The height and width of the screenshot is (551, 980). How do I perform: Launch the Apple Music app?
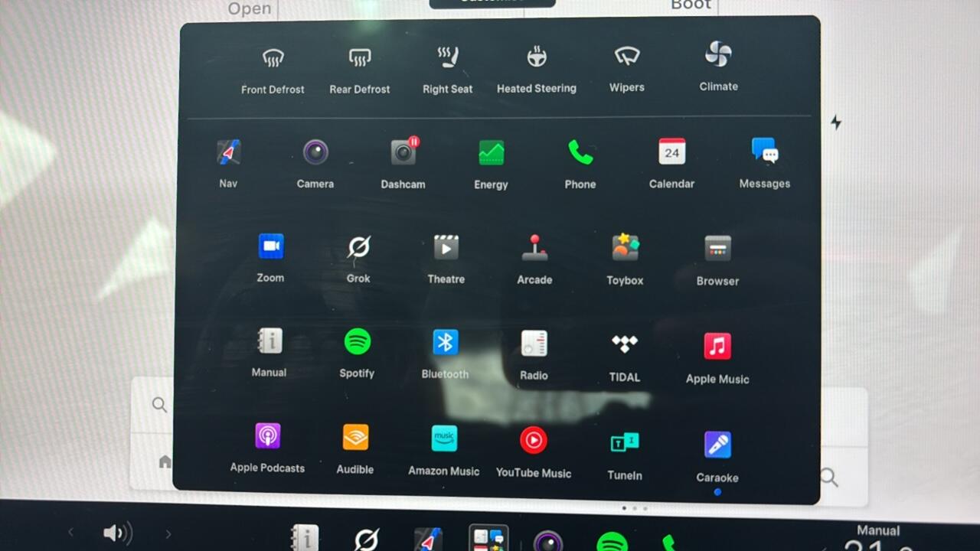(717, 358)
